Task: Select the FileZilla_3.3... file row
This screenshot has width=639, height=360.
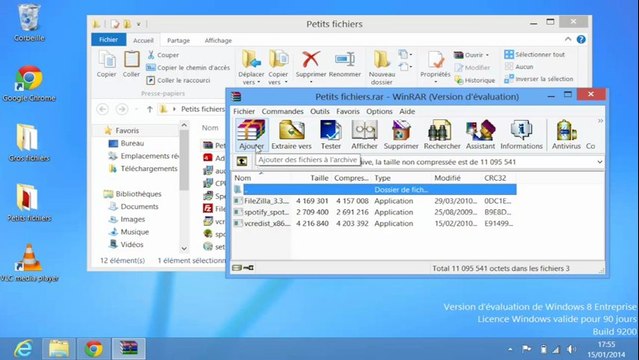Action: coord(375,201)
